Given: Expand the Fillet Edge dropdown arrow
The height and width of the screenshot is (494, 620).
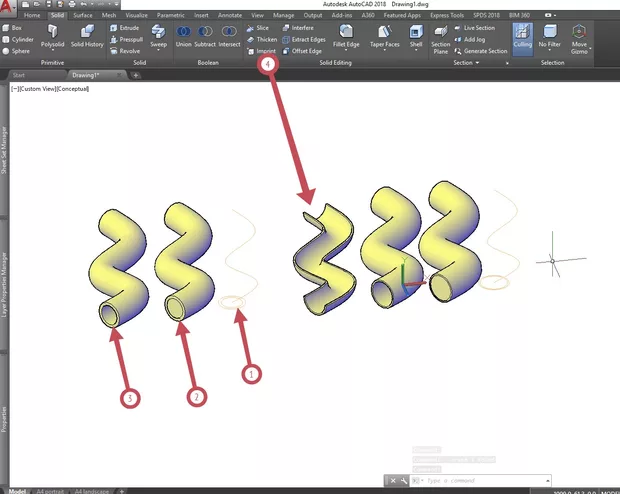Looking at the screenshot, I should tap(346, 50).
